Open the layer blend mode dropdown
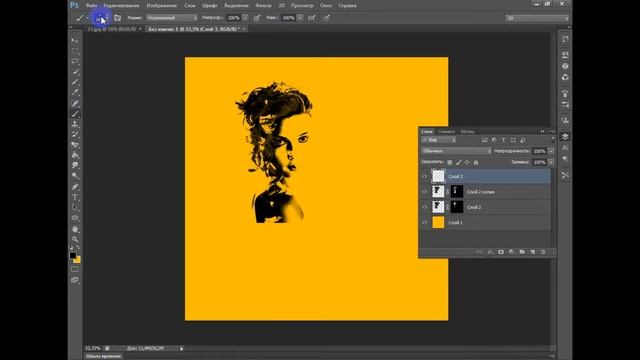The height and width of the screenshot is (360, 640). (x=456, y=151)
